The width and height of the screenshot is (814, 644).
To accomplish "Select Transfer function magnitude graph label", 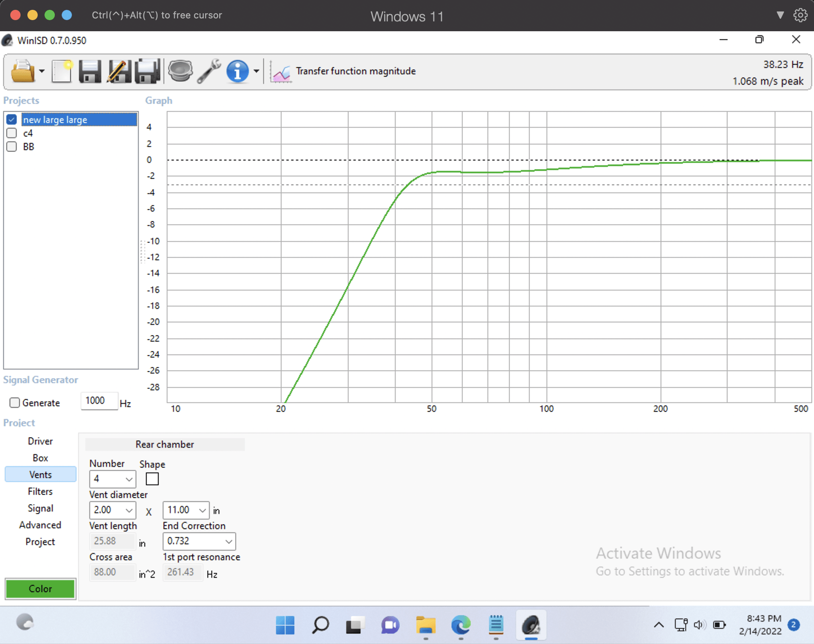I will [x=355, y=71].
